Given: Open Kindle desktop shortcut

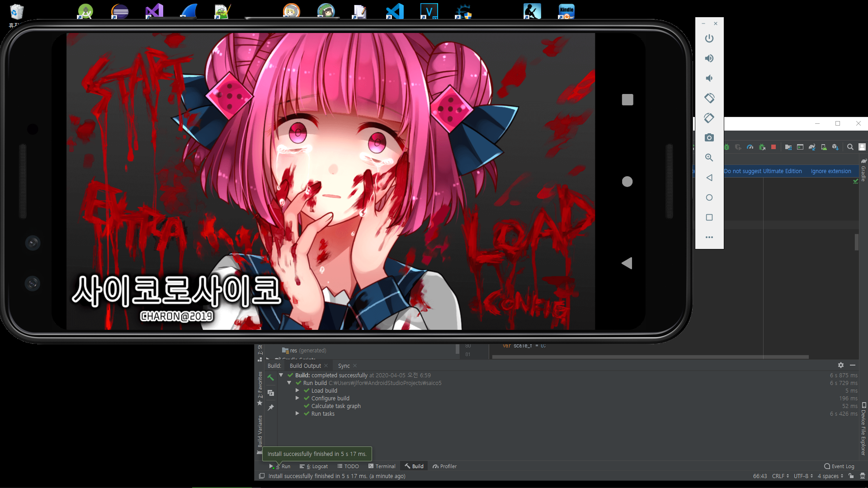Looking at the screenshot, I should [566, 11].
